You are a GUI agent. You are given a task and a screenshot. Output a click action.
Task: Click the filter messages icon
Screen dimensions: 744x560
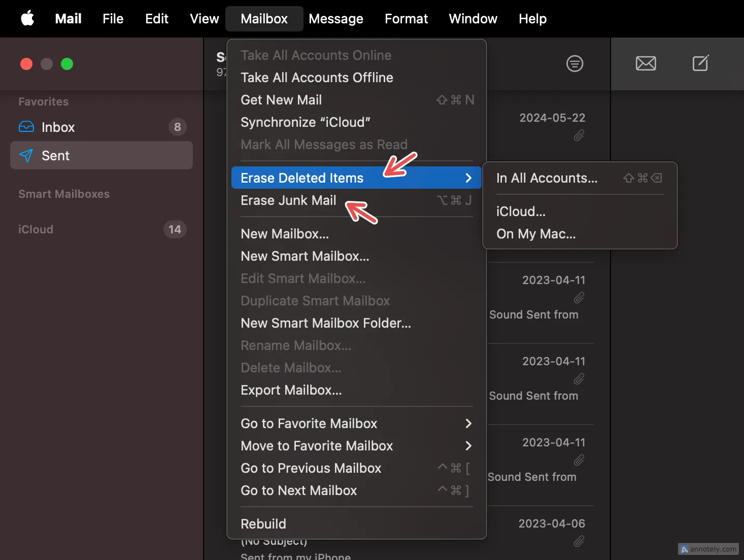pos(574,63)
